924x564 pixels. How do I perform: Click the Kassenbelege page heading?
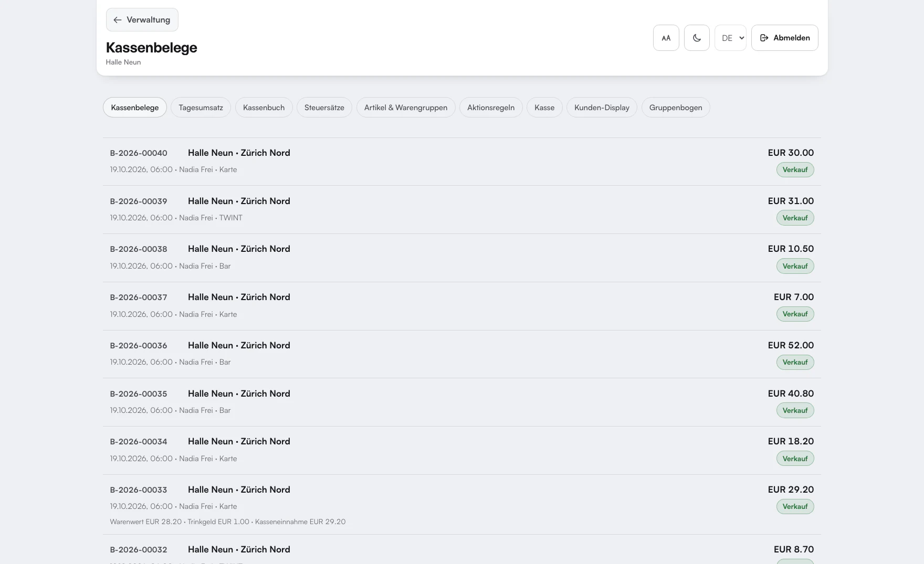pyautogui.click(x=151, y=48)
